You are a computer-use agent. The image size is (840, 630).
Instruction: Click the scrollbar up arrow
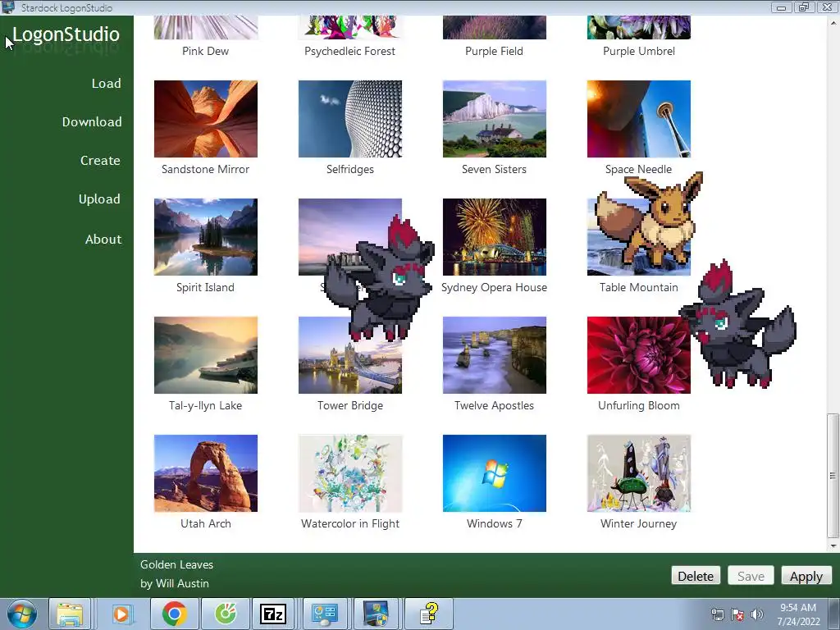[x=833, y=22]
